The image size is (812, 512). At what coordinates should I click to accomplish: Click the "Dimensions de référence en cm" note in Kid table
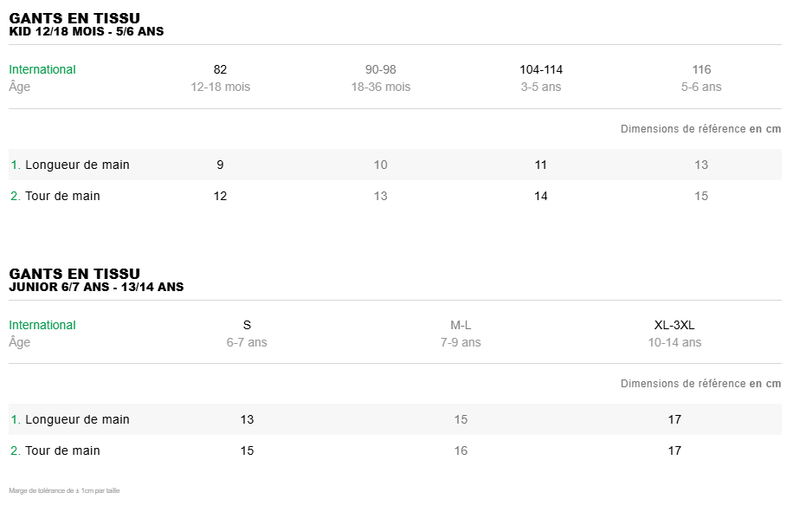coord(700,129)
